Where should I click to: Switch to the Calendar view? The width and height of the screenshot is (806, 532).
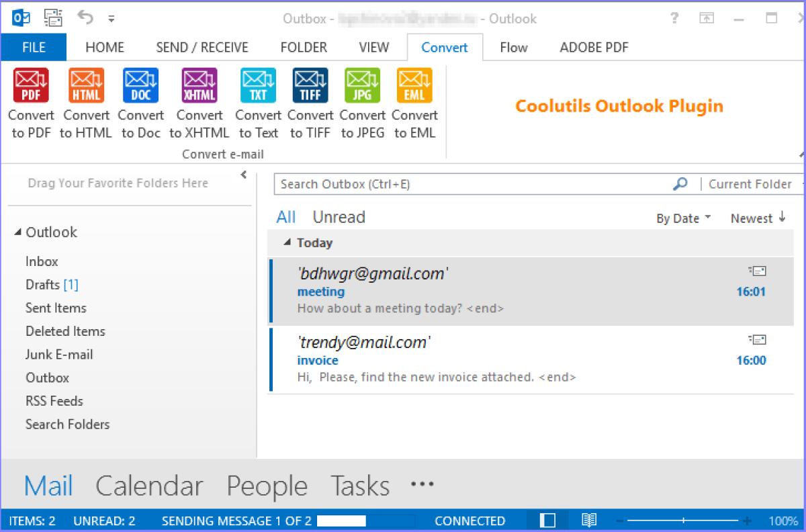pyautogui.click(x=149, y=485)
